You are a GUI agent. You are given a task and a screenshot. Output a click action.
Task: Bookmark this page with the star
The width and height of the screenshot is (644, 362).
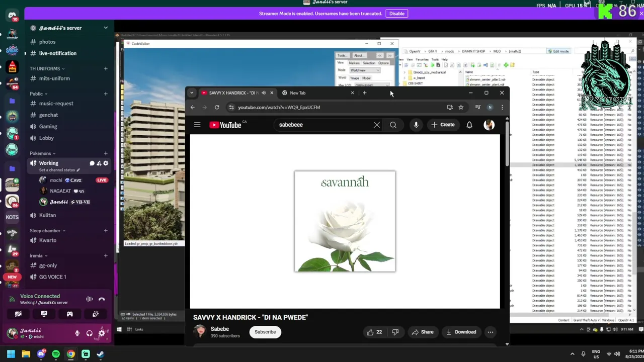click(461, 107)
